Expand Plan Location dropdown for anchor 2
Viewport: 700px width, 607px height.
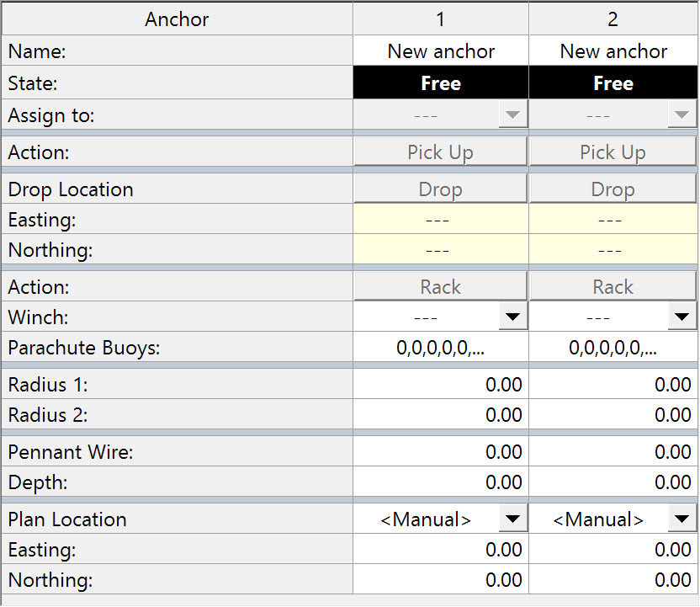682,519
